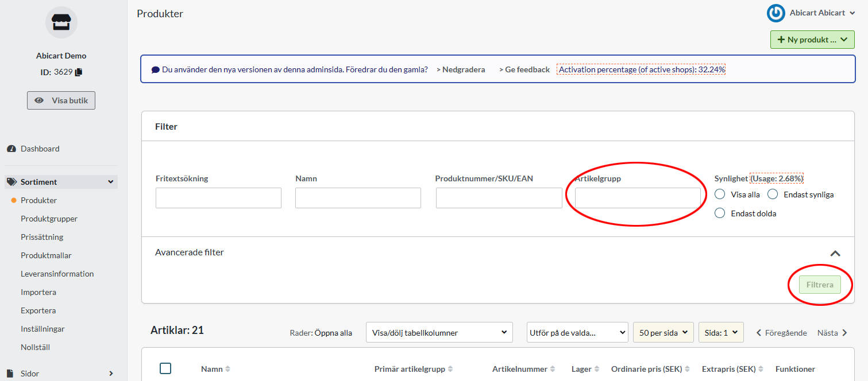
Task: Click the Abicart power logo icon
Action: click(776, 13)
